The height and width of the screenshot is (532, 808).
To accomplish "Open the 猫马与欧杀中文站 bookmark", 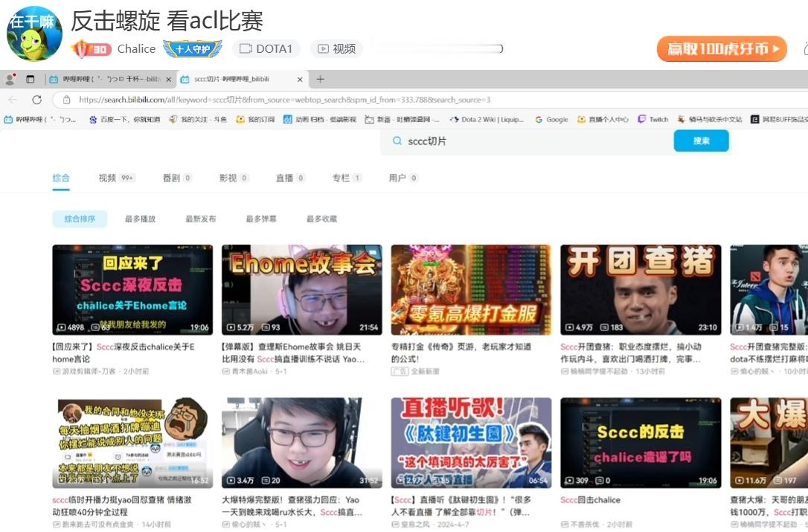I will tap(710, 119).
